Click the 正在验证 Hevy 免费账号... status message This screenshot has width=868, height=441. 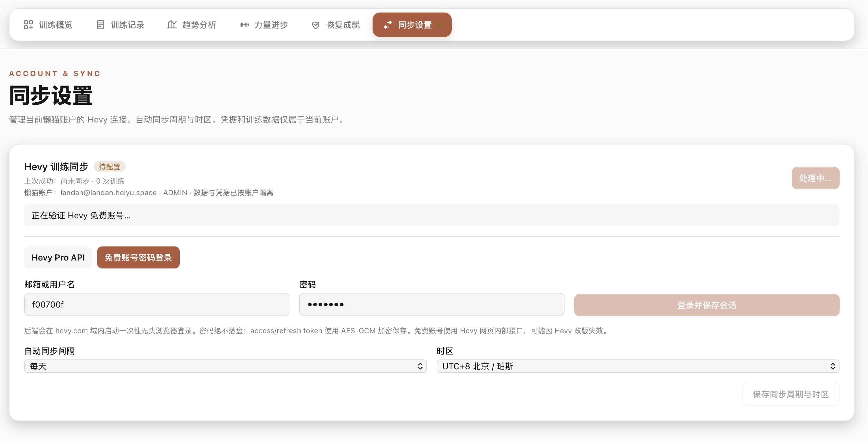pyautogui.click(x=432, y=215)
